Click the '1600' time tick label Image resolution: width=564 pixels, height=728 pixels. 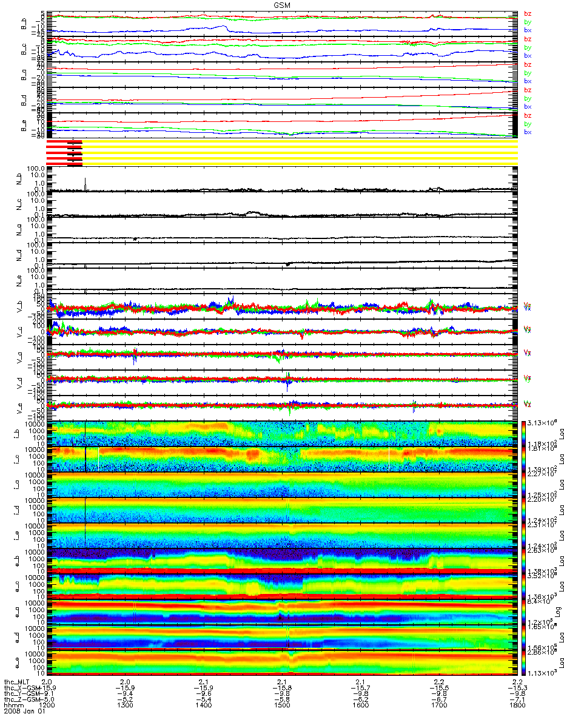point(360,706)
